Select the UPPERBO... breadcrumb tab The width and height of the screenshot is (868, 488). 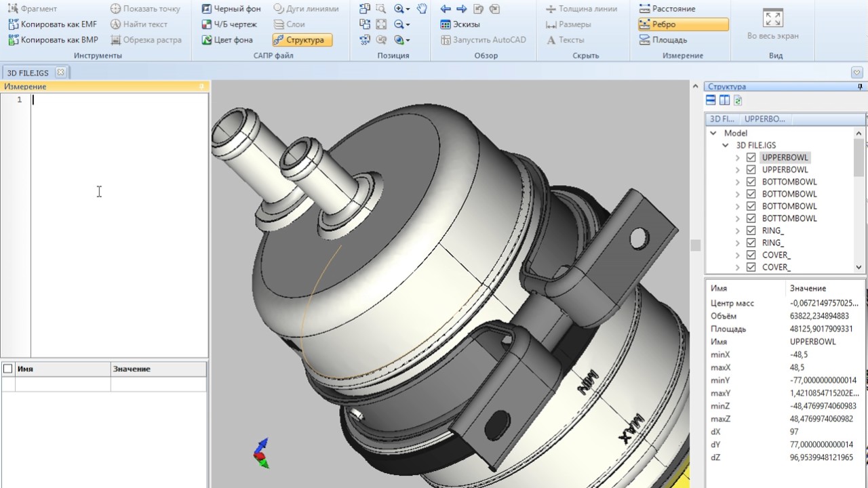764,119
